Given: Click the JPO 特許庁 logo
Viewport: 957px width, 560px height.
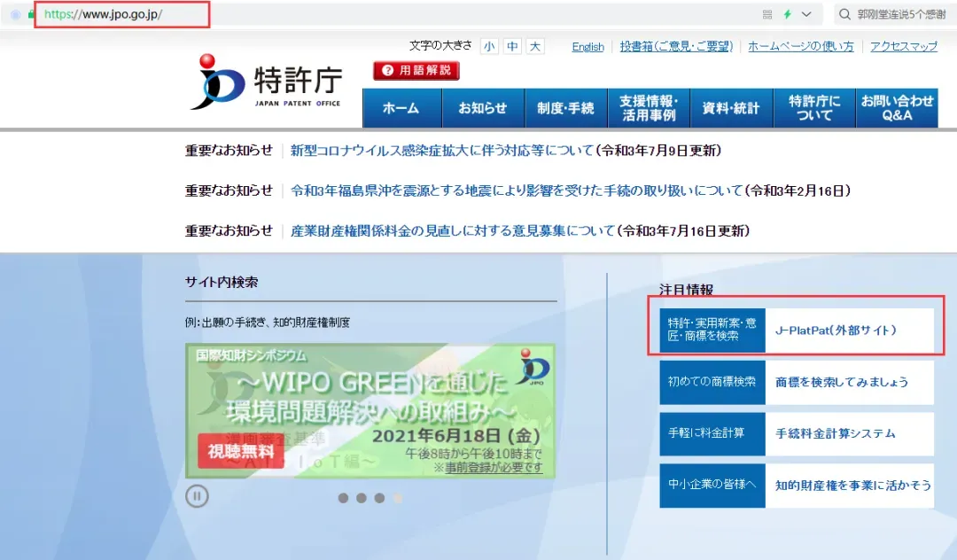Looking at the screenshot, I should pos(266,82).
